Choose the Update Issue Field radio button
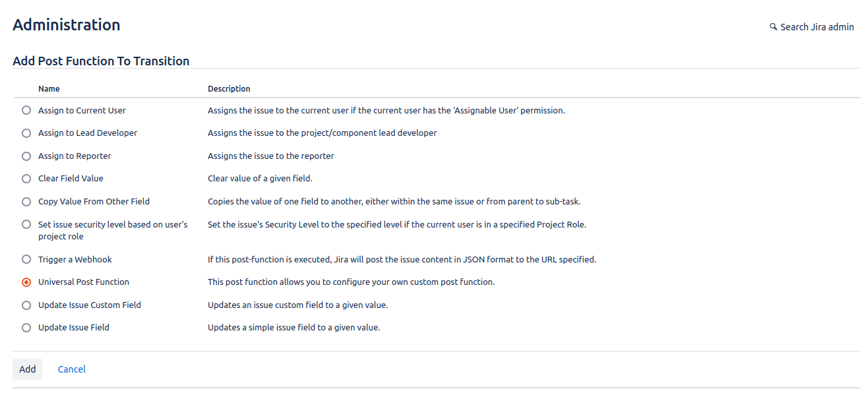Image resolution: width=868 pixels, height=399 pixels. click(26, 328)
